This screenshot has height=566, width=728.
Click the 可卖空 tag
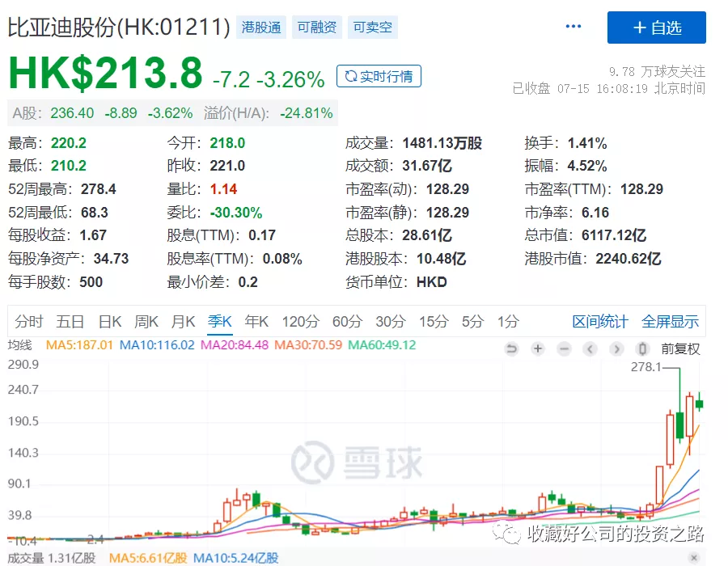[x=372, y=27]
